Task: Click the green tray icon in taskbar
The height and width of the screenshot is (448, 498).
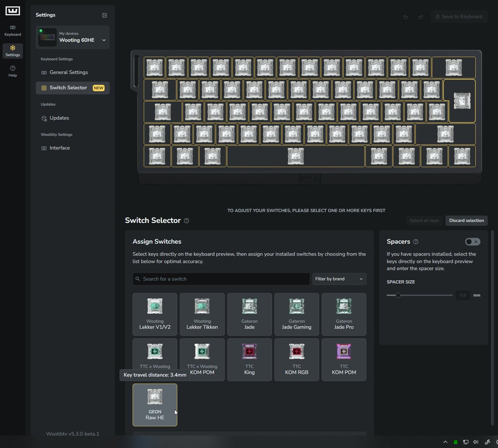Action: 455,442
